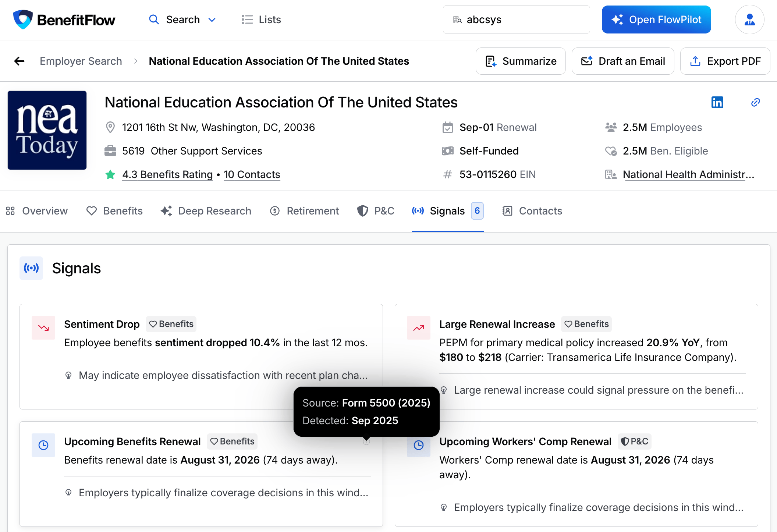This screenshot has width=777, height=532.
Task: Click the Export PDF button
Action: pos(725,61)
